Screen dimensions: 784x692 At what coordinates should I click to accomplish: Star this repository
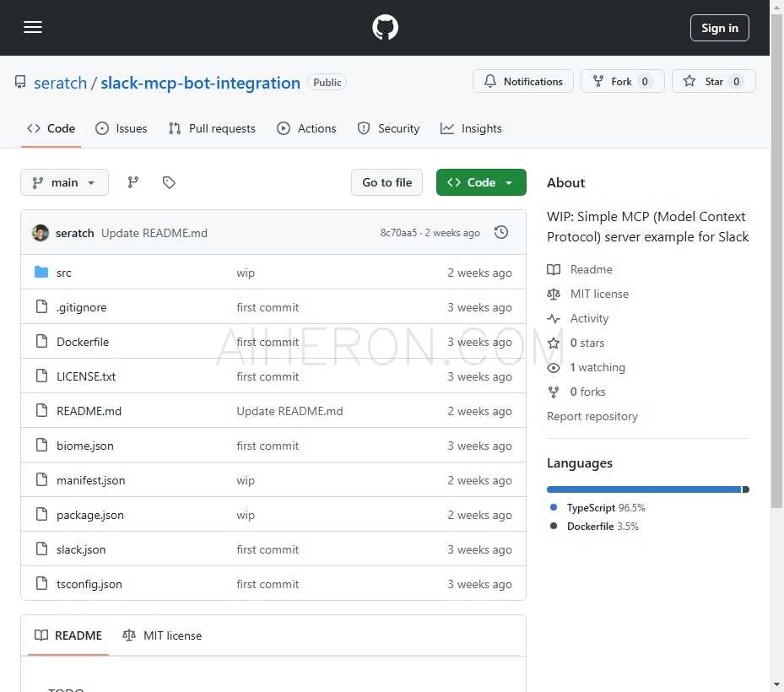click(713, 82)
